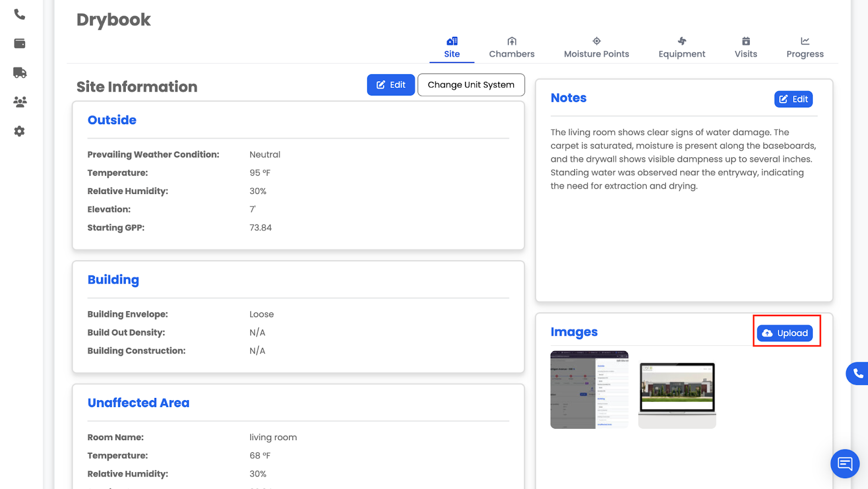Open the people group icon in sidebar
Screen dimensions: 868x489
[20, 102]
